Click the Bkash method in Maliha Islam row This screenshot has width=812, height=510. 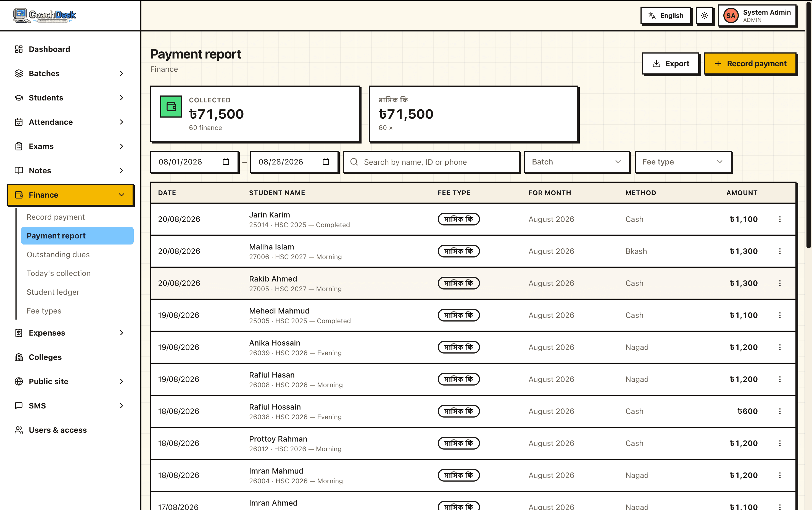pos(636,251)
